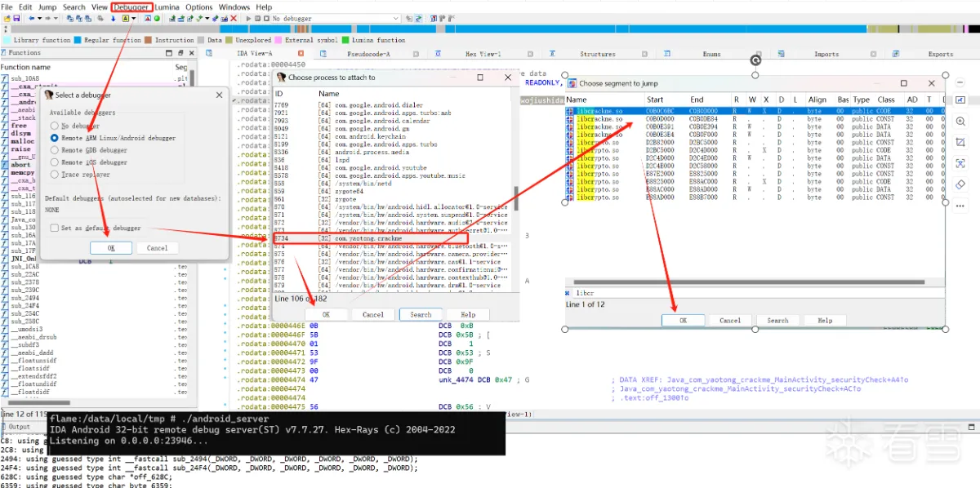Click the start process play icon

(248, 18)
